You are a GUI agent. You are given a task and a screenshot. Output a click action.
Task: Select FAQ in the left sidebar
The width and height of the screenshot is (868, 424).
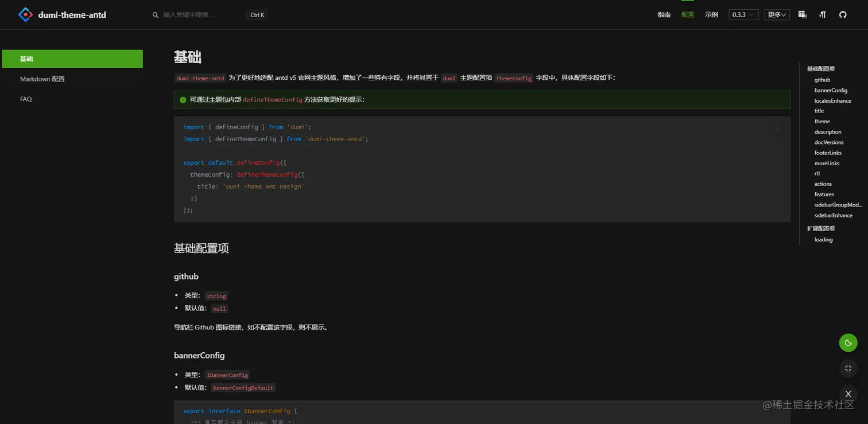26,99
